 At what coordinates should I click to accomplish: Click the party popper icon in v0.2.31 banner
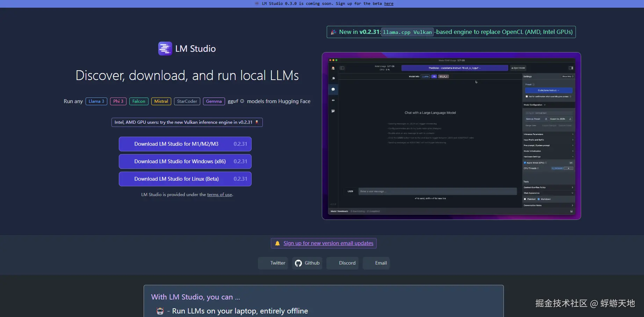334,32
